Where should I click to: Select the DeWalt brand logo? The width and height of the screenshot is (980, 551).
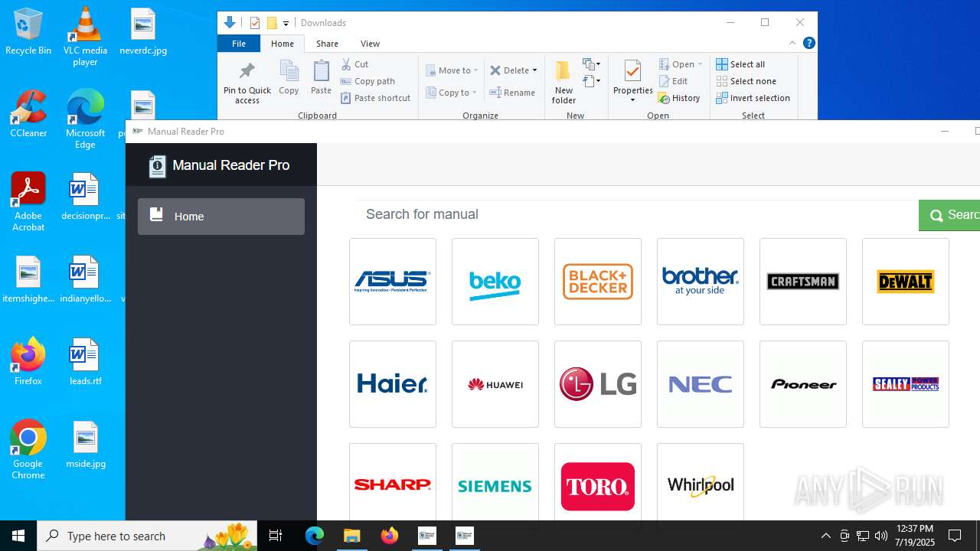[906, 282]
